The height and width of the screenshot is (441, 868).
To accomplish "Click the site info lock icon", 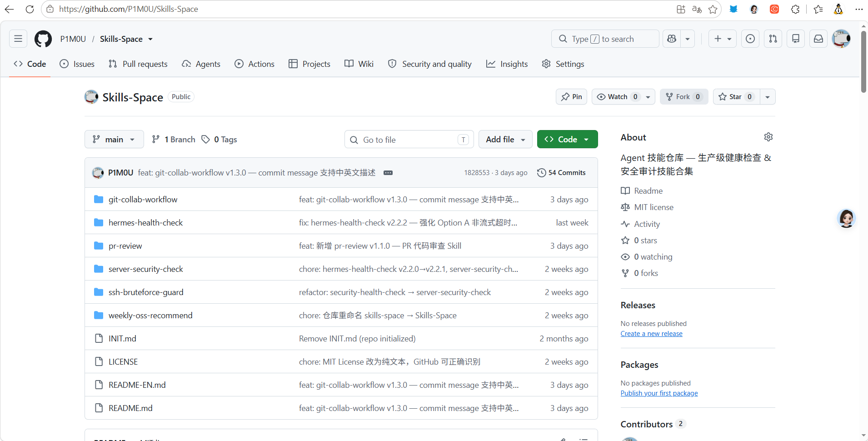I will [50, 9].
